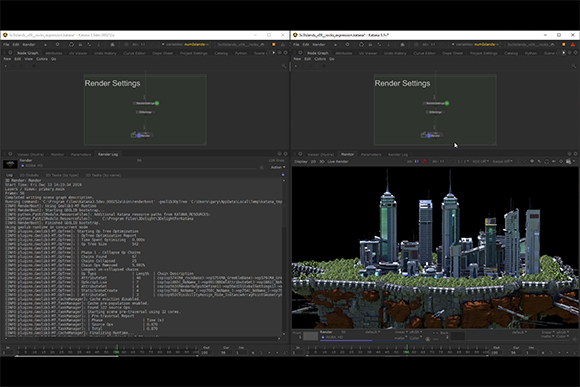Open Render Log tab in right window
Screen dimensions: 580x387
coord(398,155)
